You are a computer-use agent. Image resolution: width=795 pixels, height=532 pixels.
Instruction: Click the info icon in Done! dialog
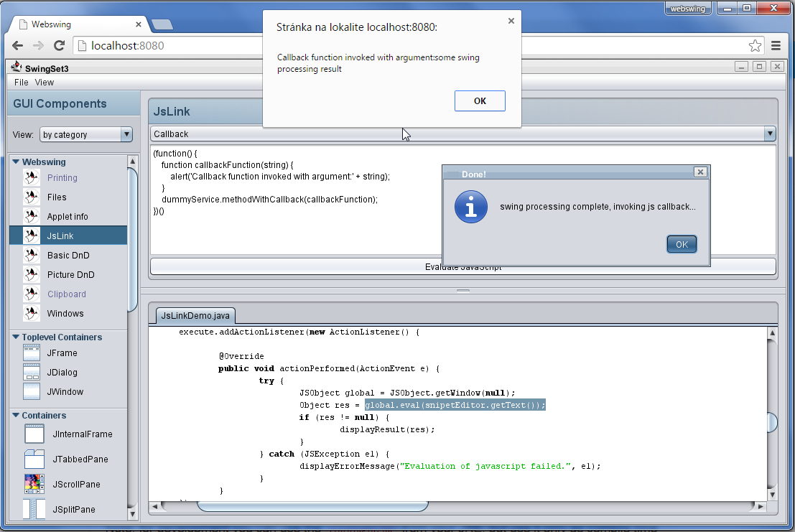(x=471, y=207)
